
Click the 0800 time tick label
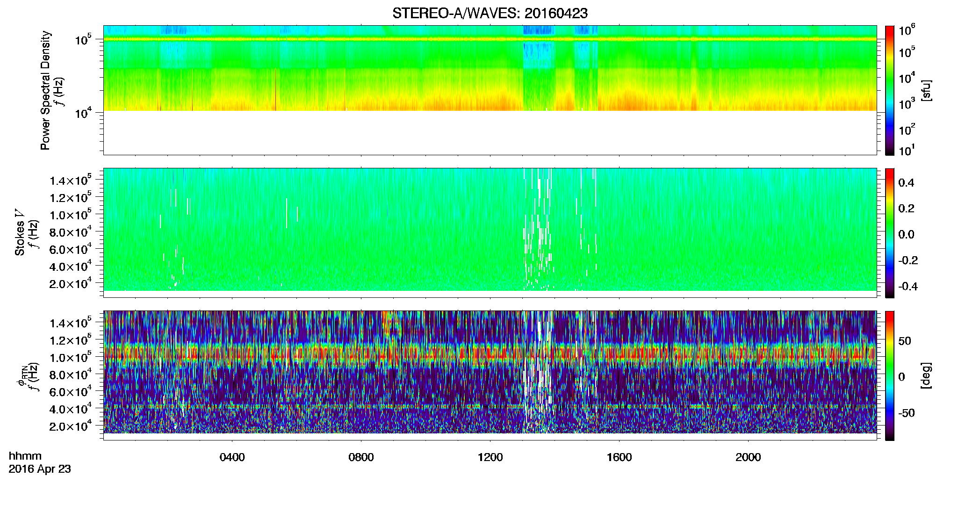click(x=361, y=457)
